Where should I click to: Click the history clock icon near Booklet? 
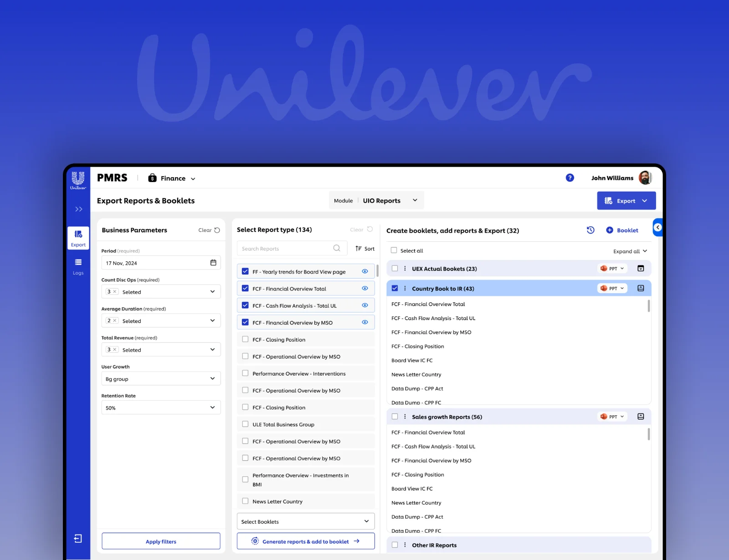tap(590, 230)
